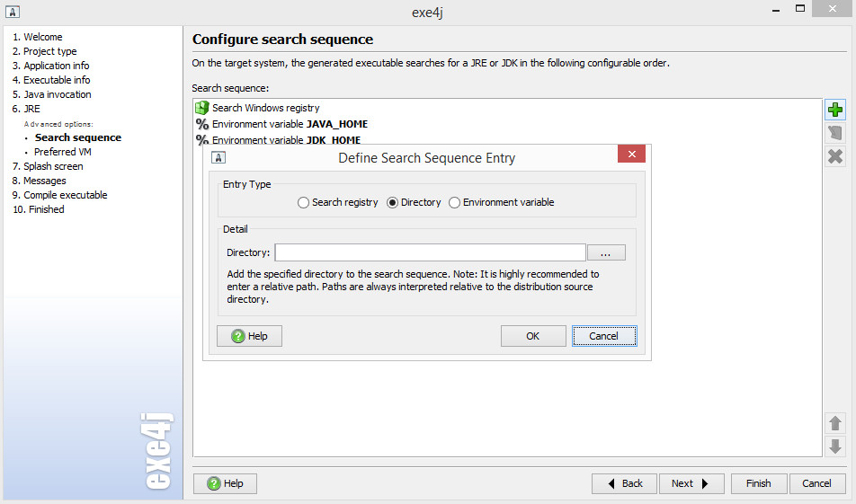
Task: Move entry down with down arrow icon
Action: point(834,447)
